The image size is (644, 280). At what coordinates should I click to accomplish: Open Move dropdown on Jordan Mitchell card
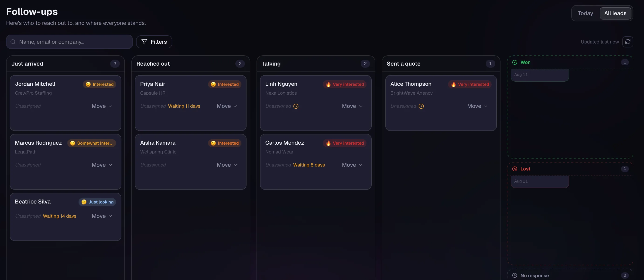click(x=102, y=106)
